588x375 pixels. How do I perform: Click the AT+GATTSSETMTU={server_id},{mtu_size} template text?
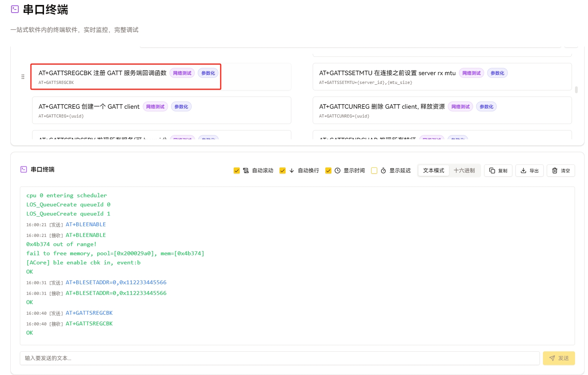(366, 82)
